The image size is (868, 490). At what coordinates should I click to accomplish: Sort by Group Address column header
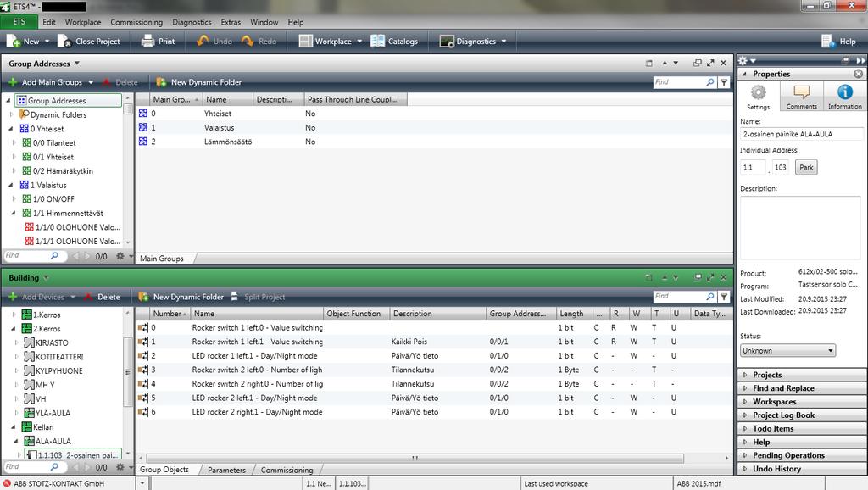coord(520,314)
